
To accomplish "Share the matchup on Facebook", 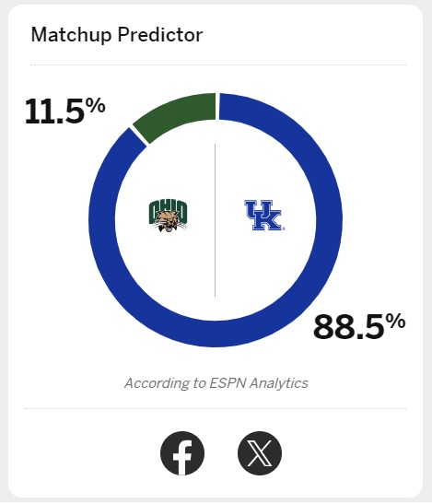I will [x=182, y=453].
